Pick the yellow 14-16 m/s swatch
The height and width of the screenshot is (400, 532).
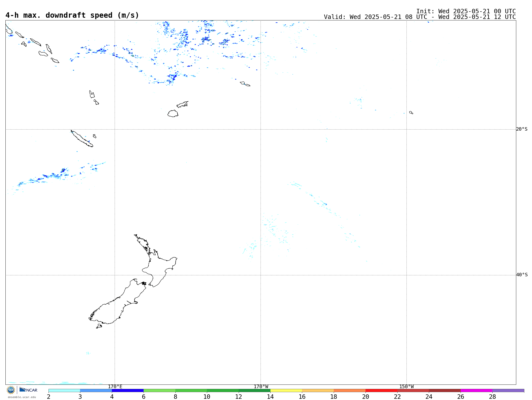tap(286, 391)
